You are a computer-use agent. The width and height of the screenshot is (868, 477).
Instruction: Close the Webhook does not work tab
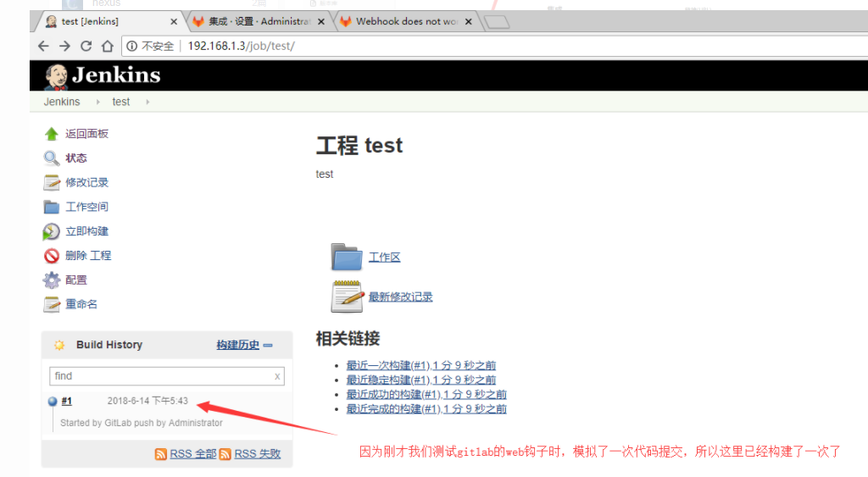pos(468,21)
